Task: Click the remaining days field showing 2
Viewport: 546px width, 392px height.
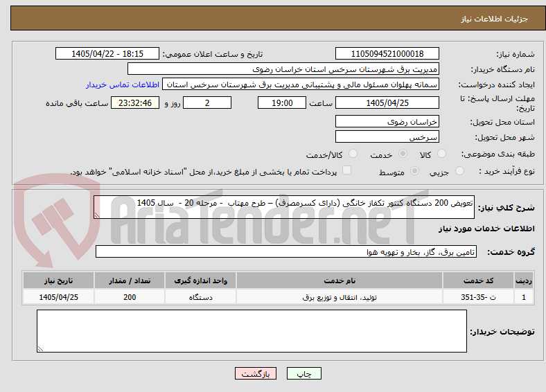Action: (x=207, y=103)
